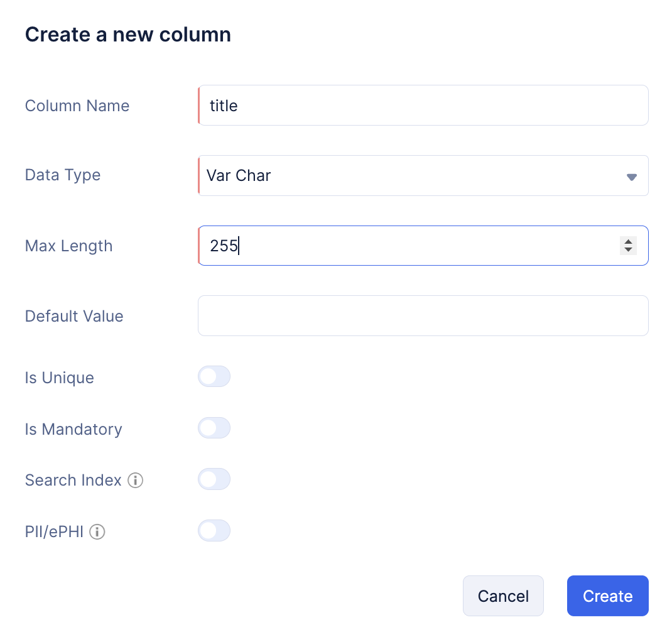Click the caret arrow in Data Type field
The image size is (672, 637).
631,177
